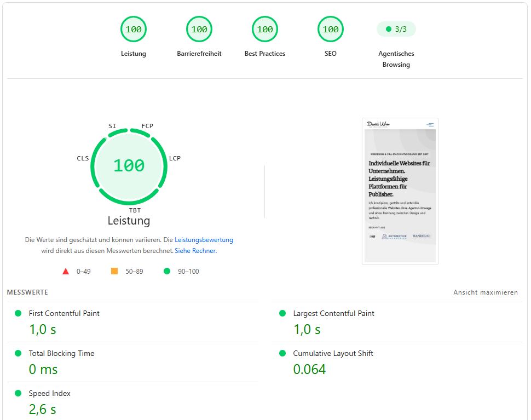Click the green dot beside Total Blocking Time
The width and height of the screenshot is (531, 420).
click(x=18, y=353)
